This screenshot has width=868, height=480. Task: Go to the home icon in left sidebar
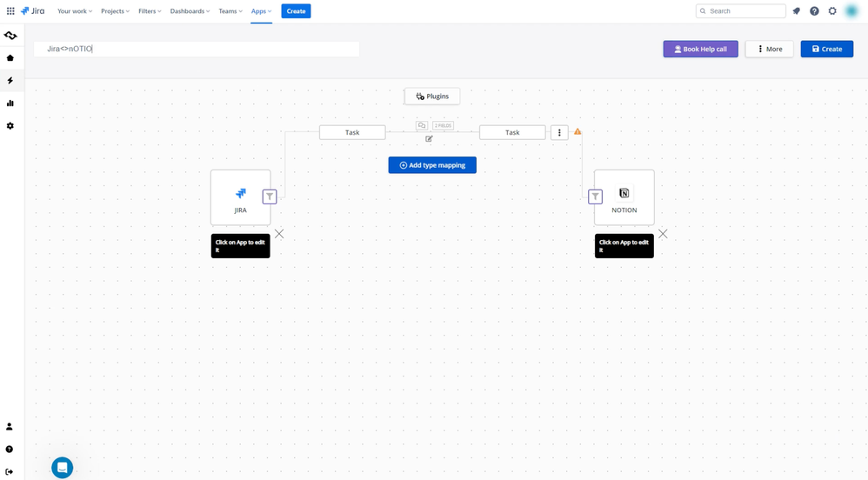(x=10, y=58)
